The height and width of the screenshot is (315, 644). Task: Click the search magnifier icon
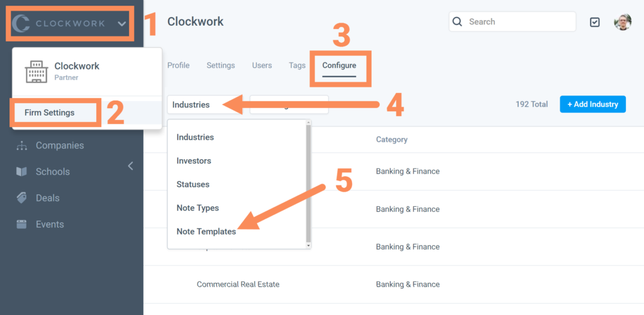tap(457, 22)
